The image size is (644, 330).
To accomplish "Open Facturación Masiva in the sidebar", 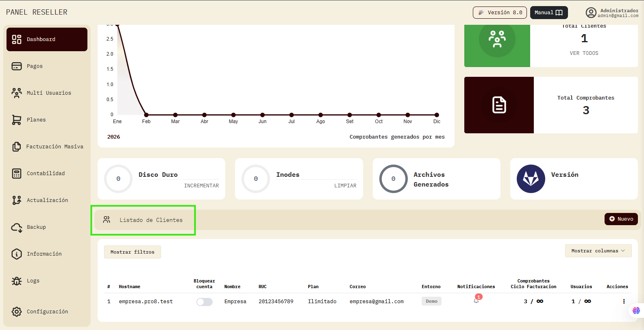I will (54, 147).
